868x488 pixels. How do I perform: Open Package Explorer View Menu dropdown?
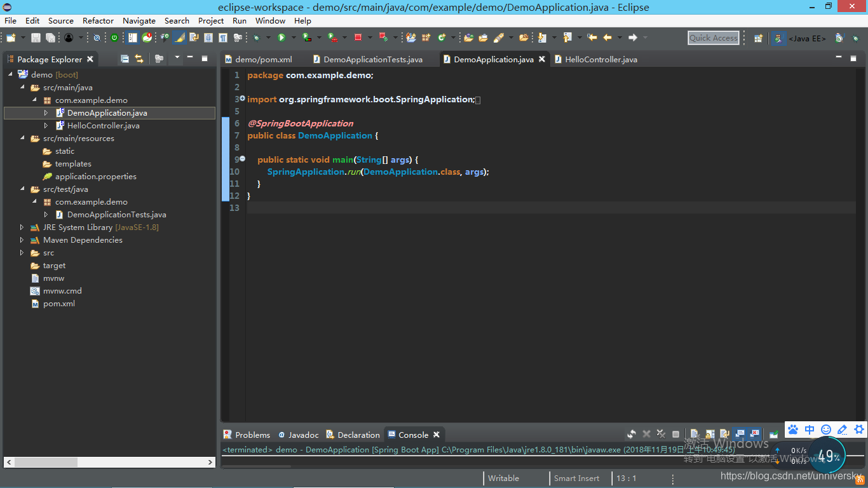click(x=177, y=57)
